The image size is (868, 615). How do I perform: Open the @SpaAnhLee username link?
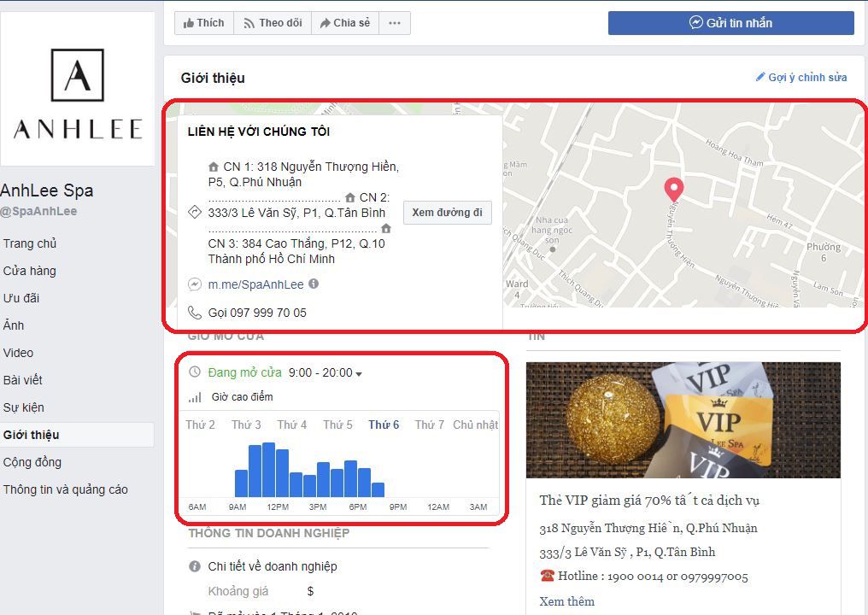38,211
